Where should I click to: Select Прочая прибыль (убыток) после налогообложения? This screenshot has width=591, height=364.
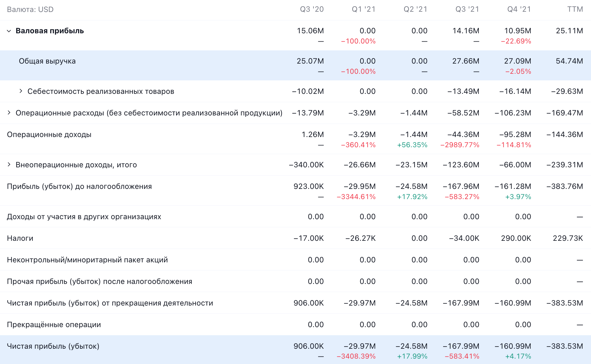100,282
